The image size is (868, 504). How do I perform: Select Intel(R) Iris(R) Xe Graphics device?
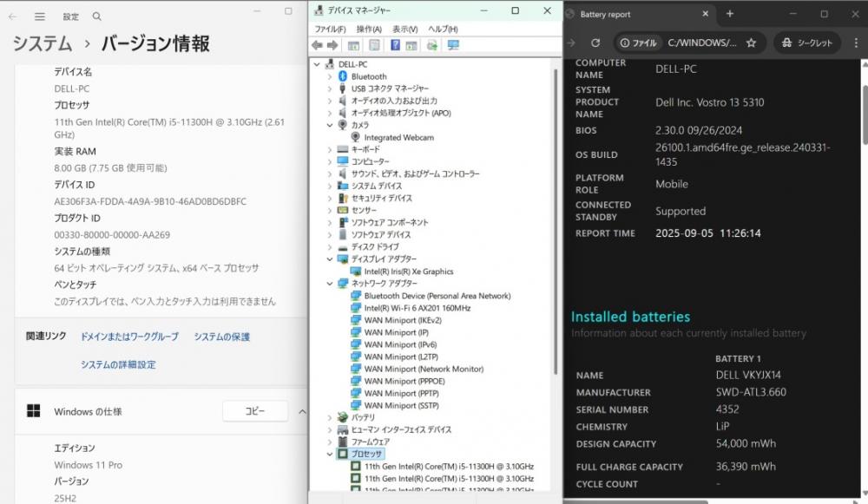(x=409, y=272)
